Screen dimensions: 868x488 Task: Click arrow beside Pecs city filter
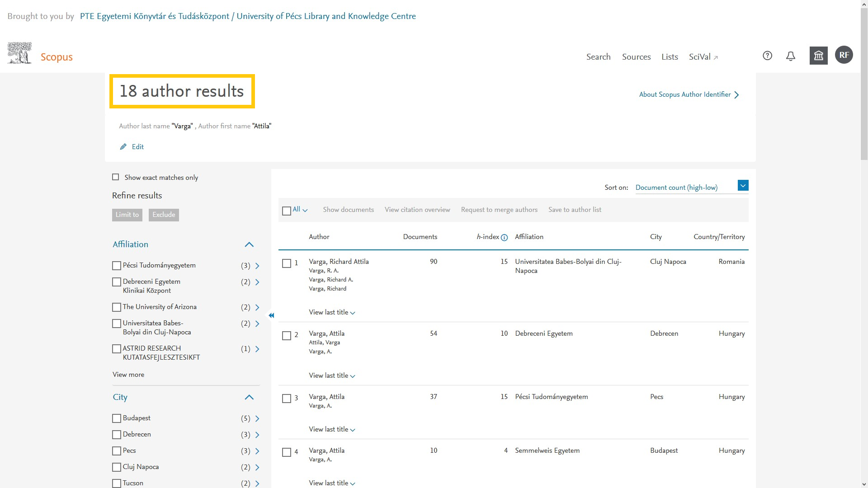[x=257, y=451]
